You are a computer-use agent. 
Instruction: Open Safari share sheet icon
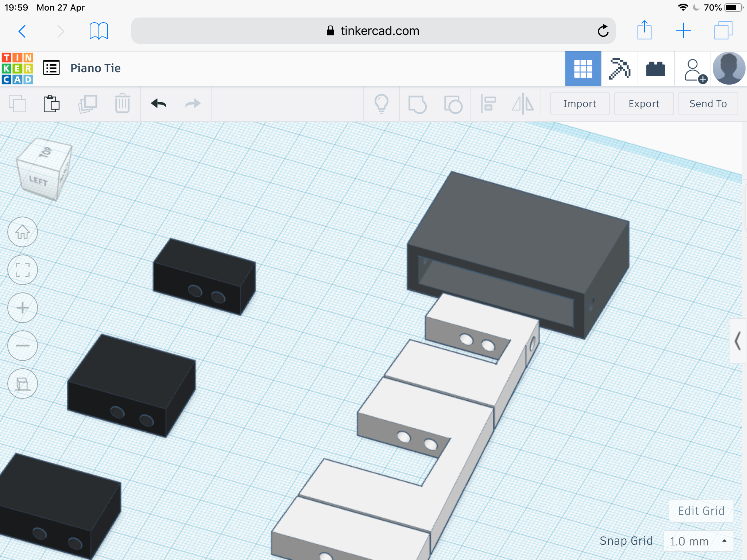coord(645,30)
